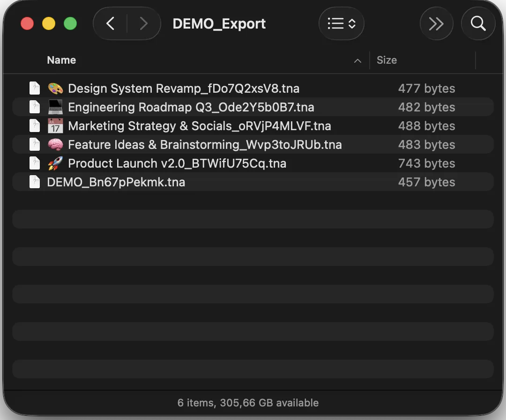Open search with the magnifying glass
506x420 pixels.
478,23
